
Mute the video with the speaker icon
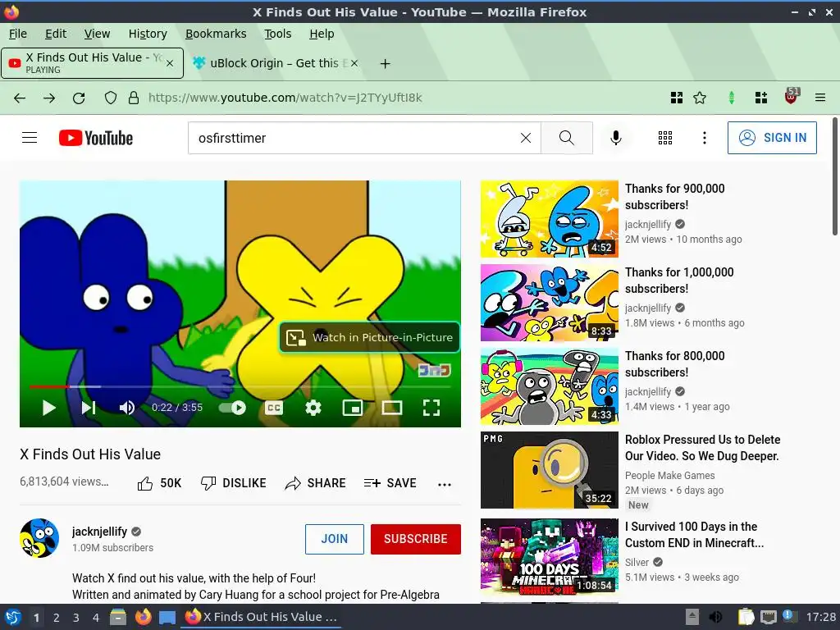click(x=127, y=408)
